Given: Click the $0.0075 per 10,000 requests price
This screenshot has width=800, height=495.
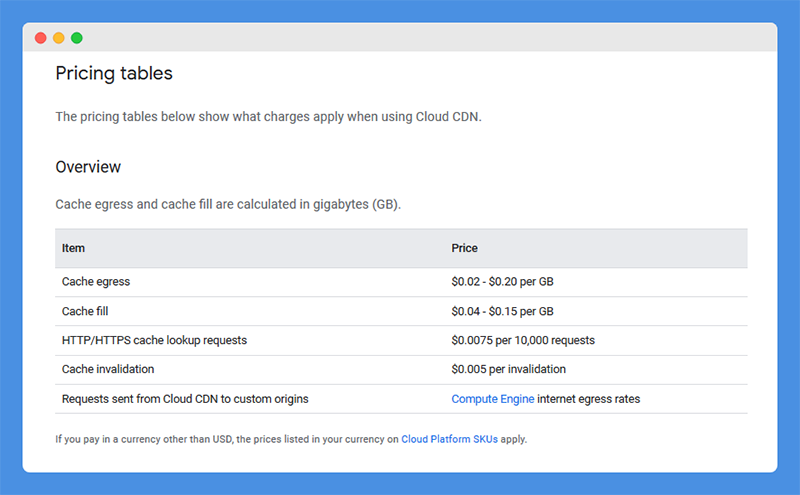Looking at the screenshot, I should pyautogui.click(x=523, y=340).
